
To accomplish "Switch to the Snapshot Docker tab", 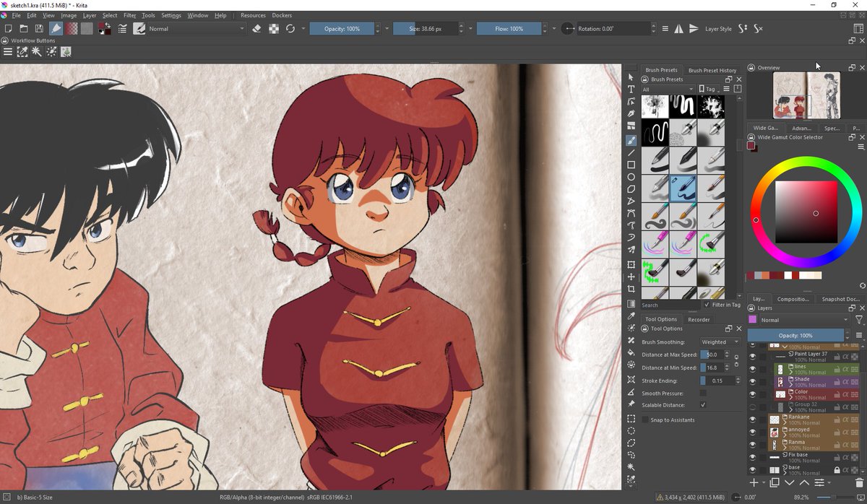I will [x=841, y=298].
